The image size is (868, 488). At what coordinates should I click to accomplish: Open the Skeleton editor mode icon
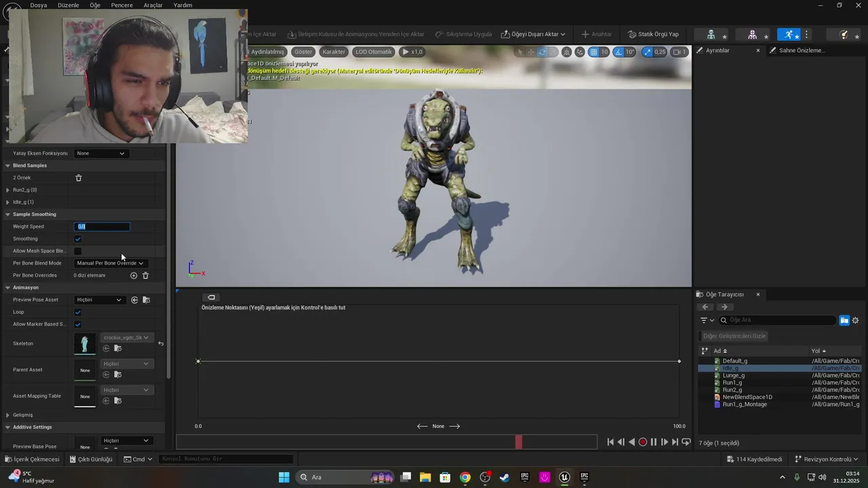pos(711,34)
